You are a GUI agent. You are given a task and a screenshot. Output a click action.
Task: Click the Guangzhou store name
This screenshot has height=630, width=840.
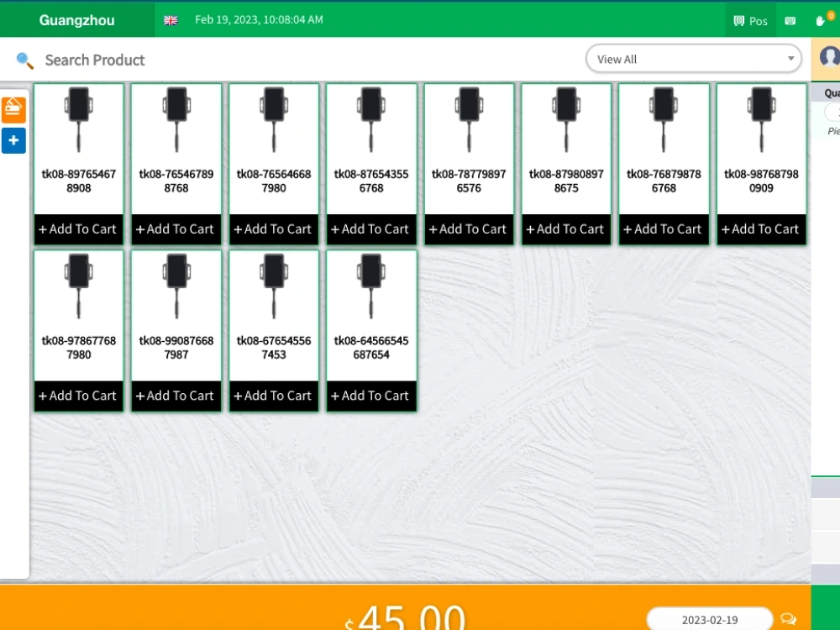click(x=76, y=20)
